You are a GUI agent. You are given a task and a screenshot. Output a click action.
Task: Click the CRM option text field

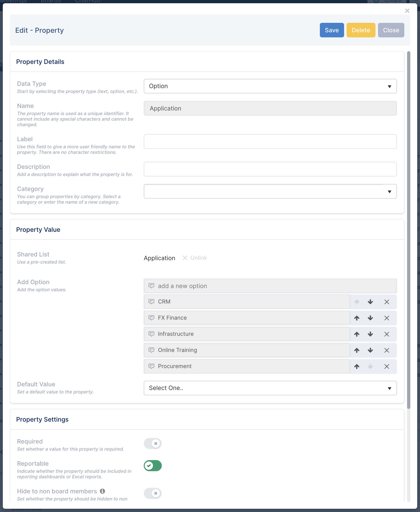click(247, 302)
